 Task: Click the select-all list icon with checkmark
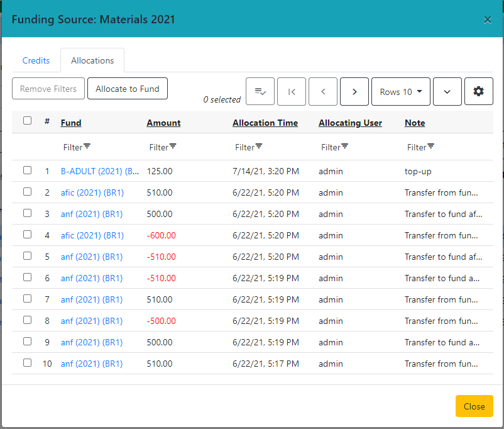tap(260, 91)
